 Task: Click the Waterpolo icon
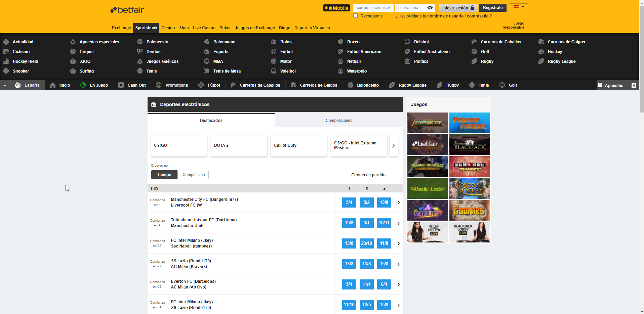(340, 71)
